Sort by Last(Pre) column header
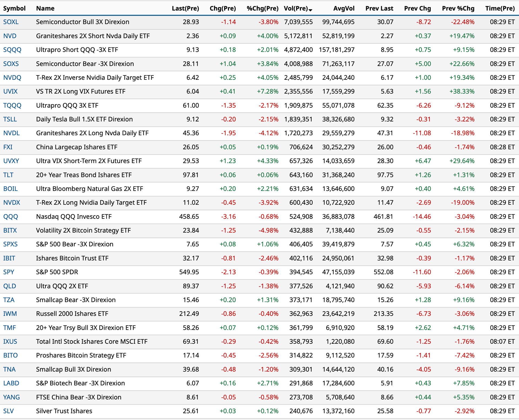 (185, 8)
